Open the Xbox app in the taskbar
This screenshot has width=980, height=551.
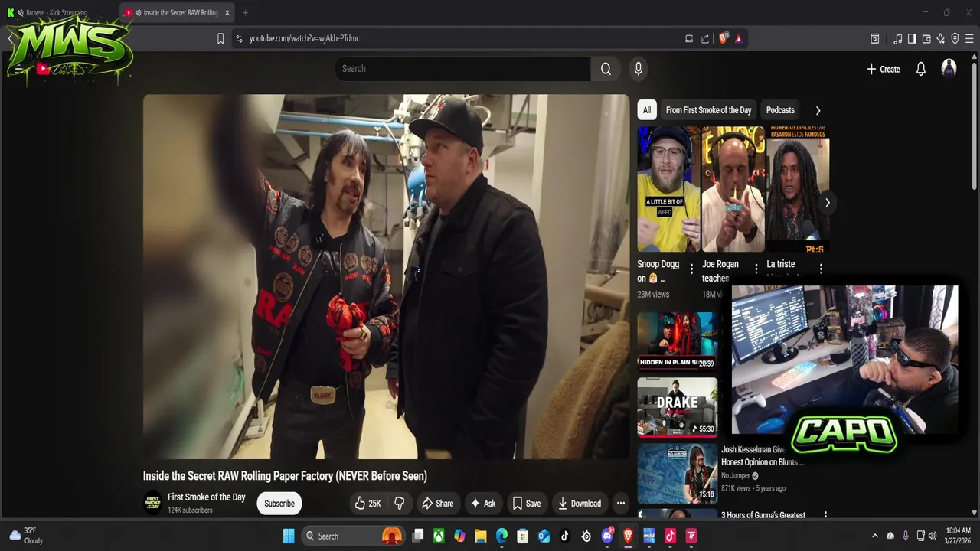[x=439, y=536]
